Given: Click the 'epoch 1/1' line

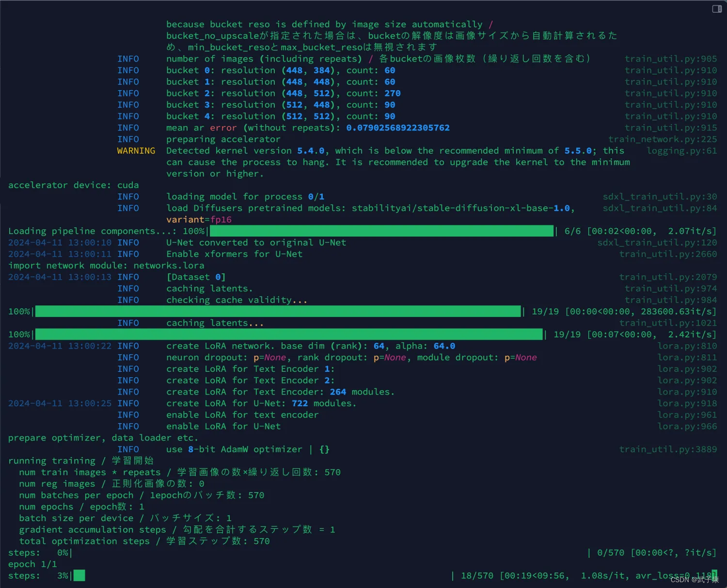Looking at the screenshot, I should [32, 564].
